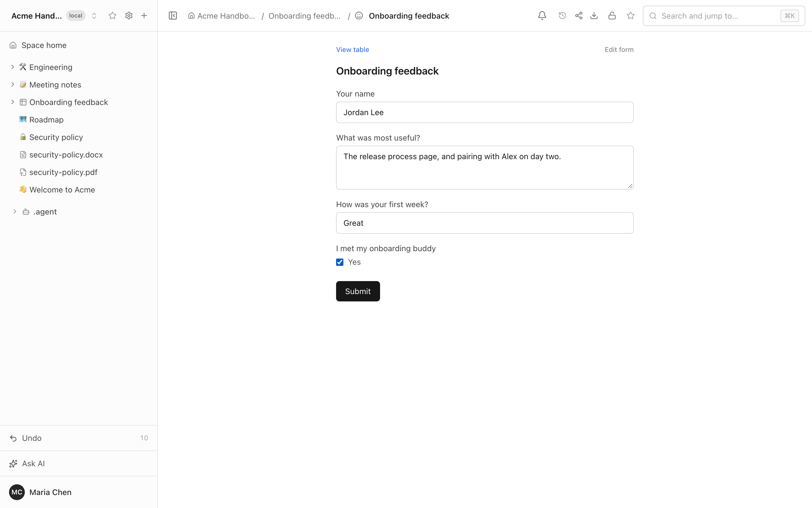Open notifications bell icon

tap(542, 16)
